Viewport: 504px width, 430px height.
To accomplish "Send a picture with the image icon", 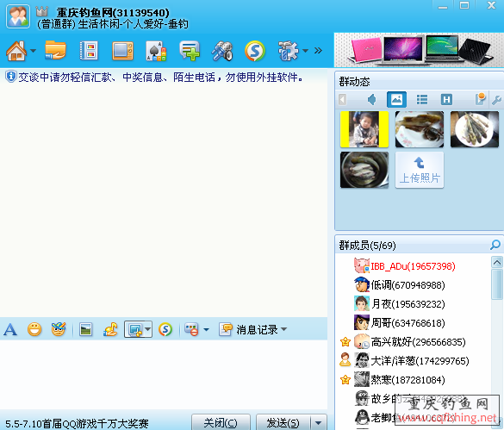I will pyautogui.click(x=85, y=330).
